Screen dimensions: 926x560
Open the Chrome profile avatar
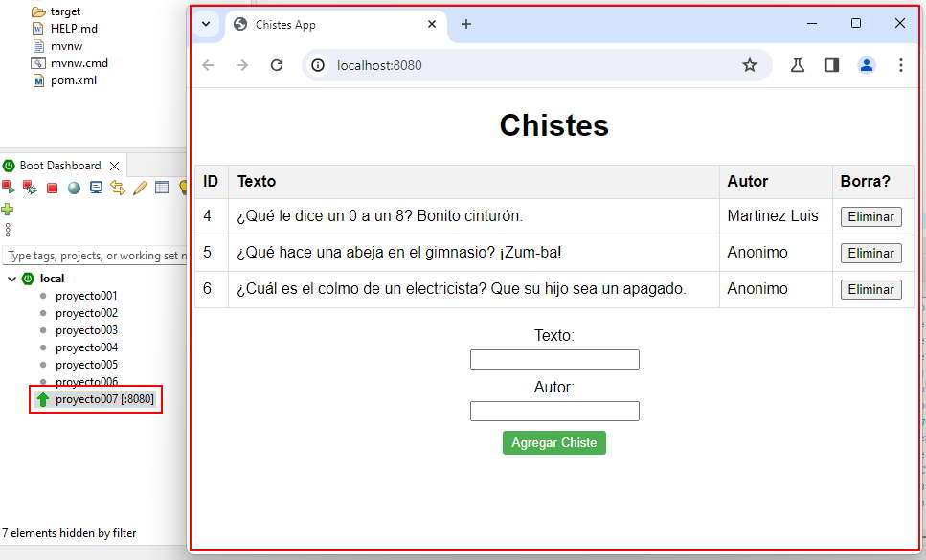tap(867, 65)
